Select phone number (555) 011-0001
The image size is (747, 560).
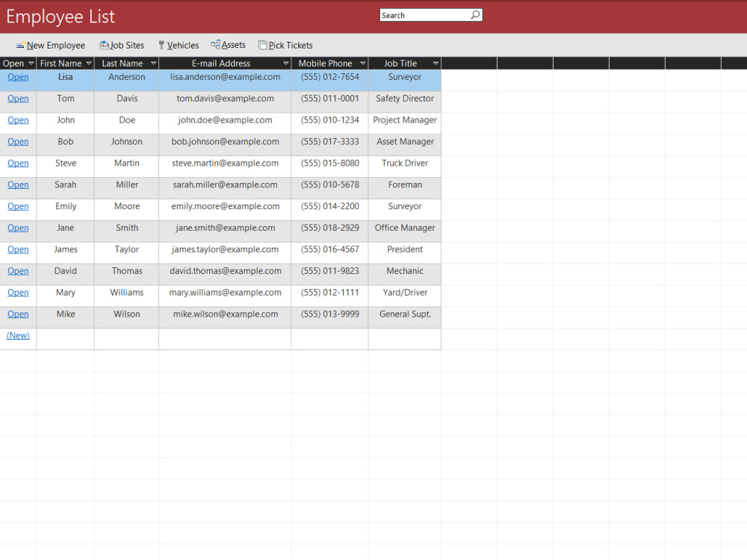pyautogui.click(x=329, y=102)
